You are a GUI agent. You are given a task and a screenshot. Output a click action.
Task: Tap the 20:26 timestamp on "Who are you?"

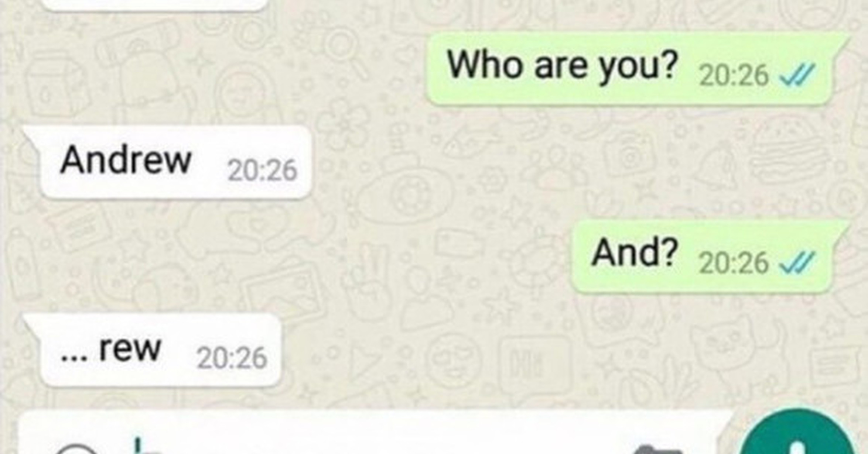click(x=734, y=76)
